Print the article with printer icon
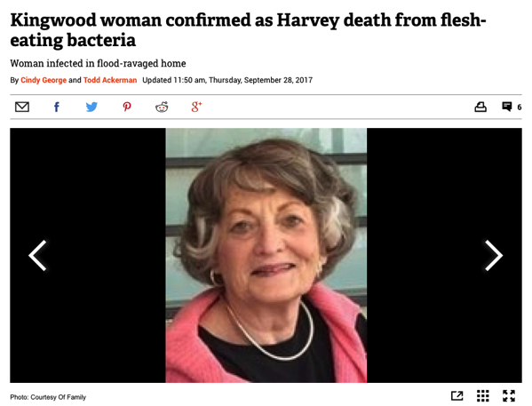The width and height of the screenshot is (532, 406). pos(480,107)
